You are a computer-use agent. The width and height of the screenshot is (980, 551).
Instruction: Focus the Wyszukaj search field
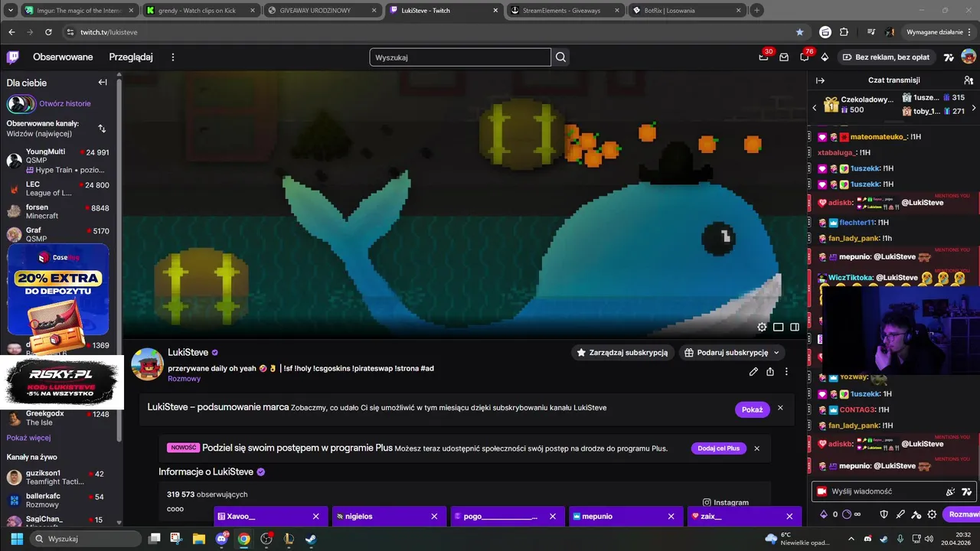(x=460, y=57)
